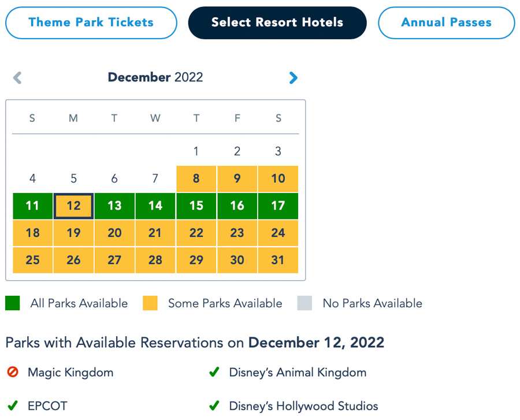Screen dimensions: 520x420
Task: Choose December 31 on the calendar
Action: (x=278, y=260)
